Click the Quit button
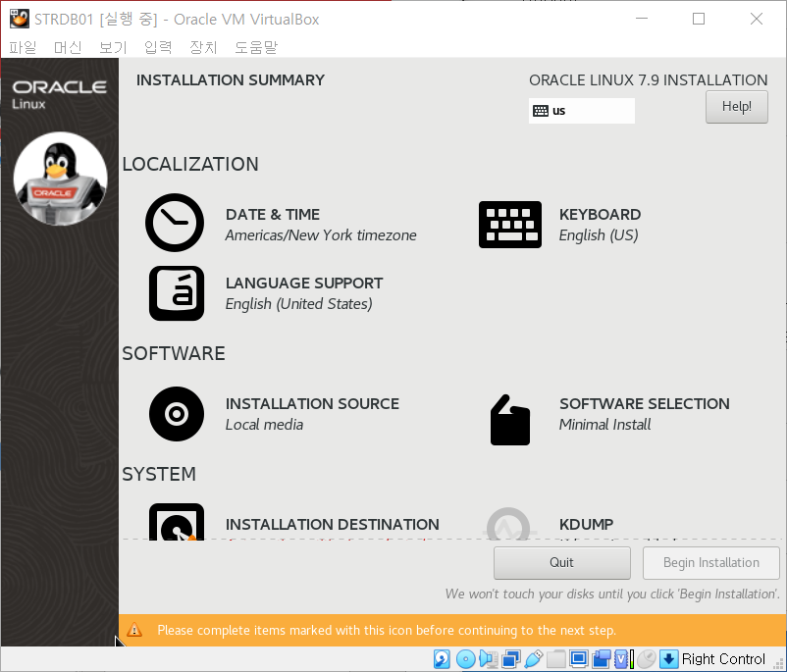 point(561,562)
